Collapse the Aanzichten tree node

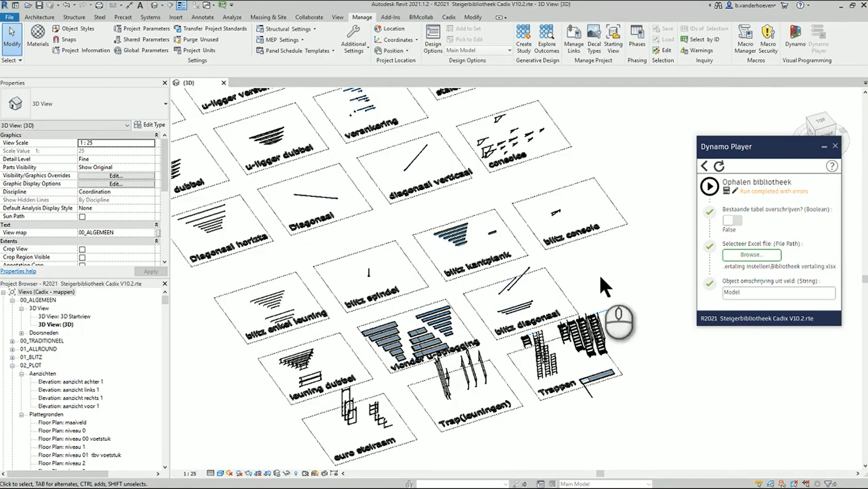tap(22, 374)
